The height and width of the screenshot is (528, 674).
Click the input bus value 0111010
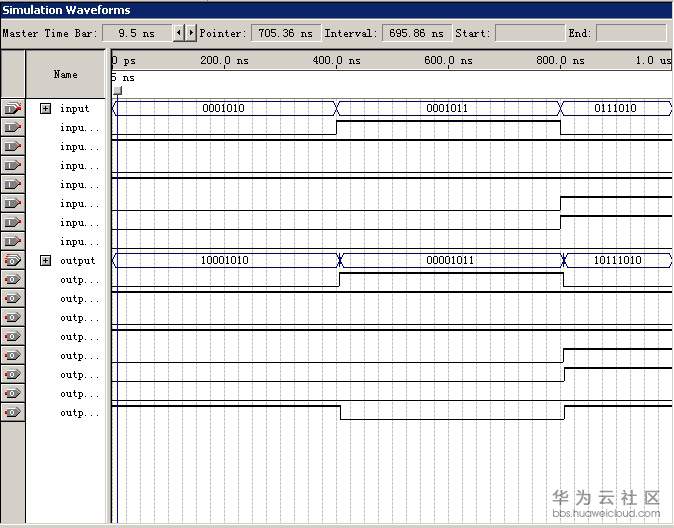(615, 108)
